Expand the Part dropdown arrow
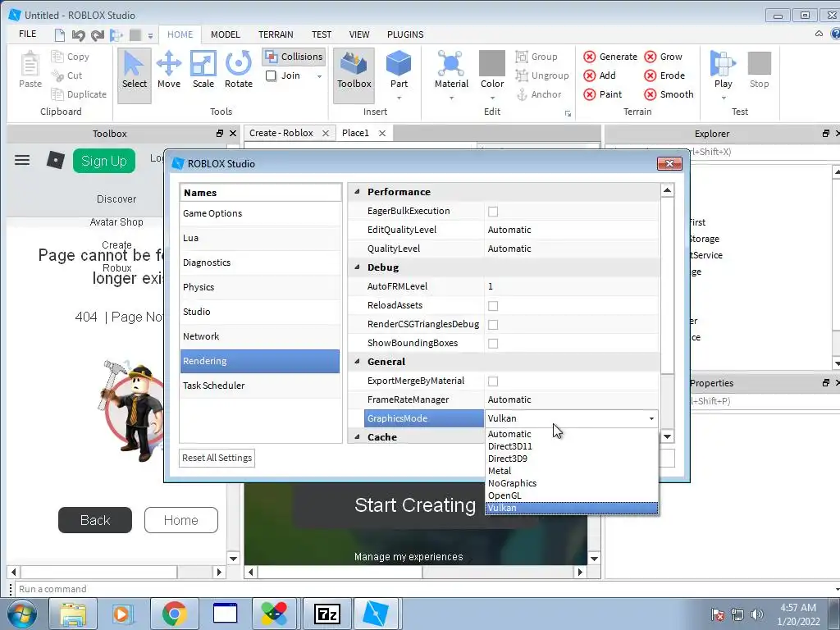Screen dimensions: 840x630 (399, 98)
